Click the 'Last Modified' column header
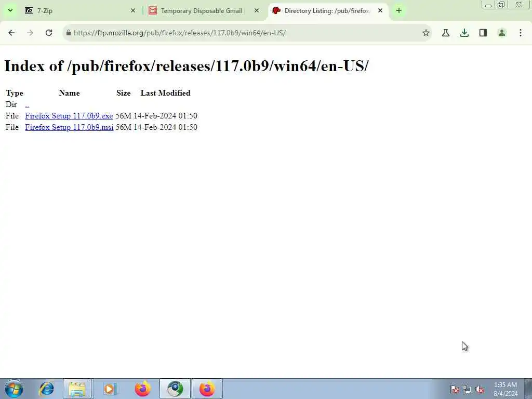This screenshot has height=399, width=532. click(166, 93)
